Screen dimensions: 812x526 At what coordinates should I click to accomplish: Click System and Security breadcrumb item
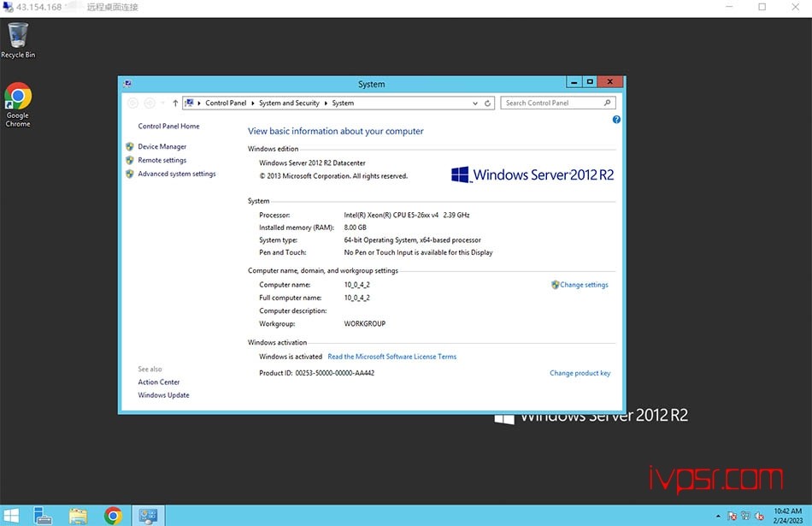289,103
